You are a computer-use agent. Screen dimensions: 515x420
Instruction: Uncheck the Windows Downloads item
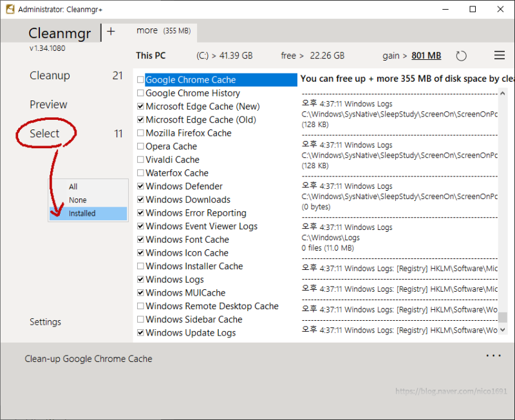(x=140, y=200)
